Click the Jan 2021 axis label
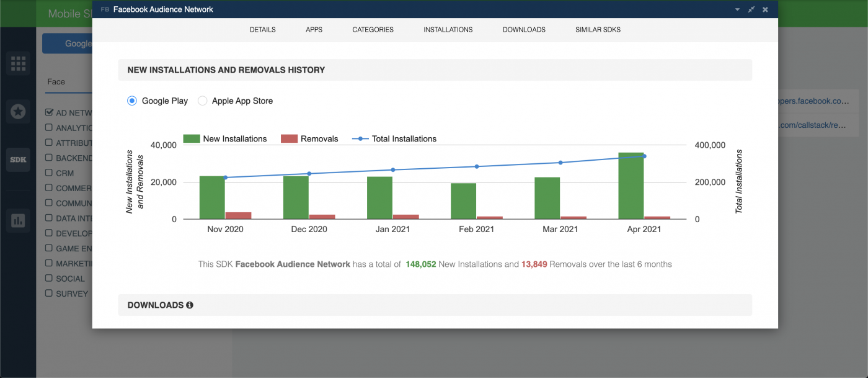This screenshot has width=868, height=378. point(393,229)
